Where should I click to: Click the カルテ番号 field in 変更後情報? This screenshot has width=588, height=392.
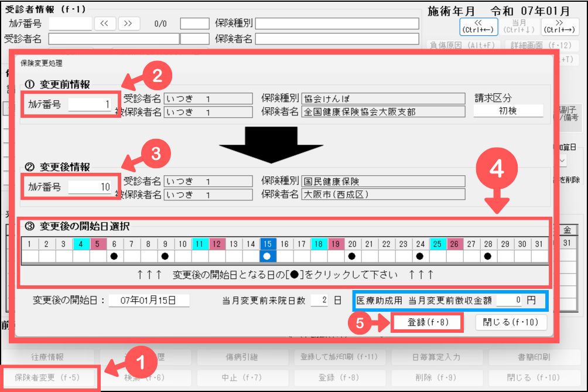(x=90, y=187)
